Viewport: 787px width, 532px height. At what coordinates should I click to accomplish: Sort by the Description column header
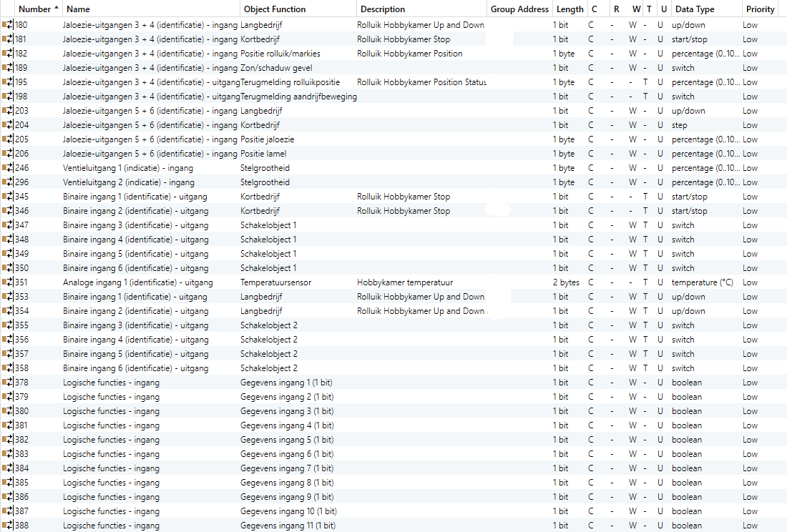[421, 9]
